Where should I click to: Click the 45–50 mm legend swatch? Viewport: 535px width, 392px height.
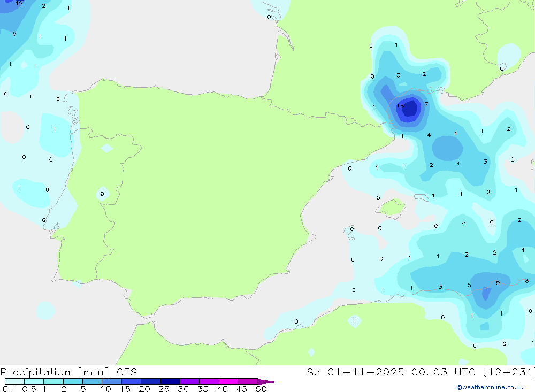click(x=248, y=381)
